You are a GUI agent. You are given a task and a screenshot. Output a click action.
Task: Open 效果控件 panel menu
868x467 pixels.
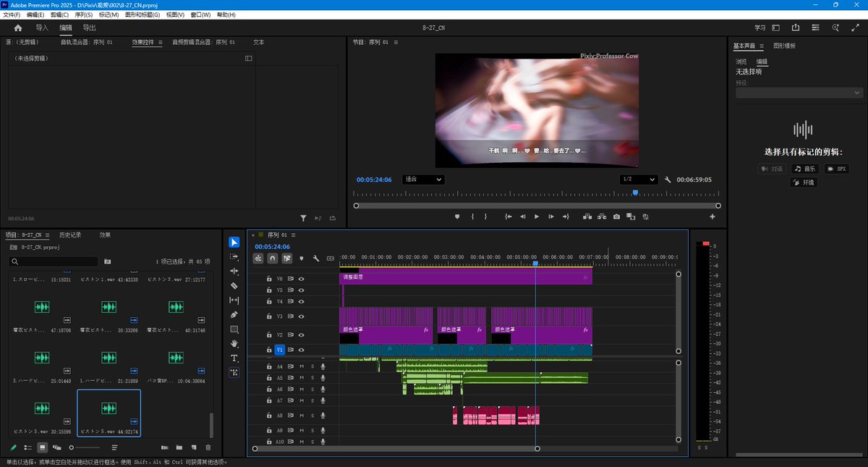tap(161, 43)
